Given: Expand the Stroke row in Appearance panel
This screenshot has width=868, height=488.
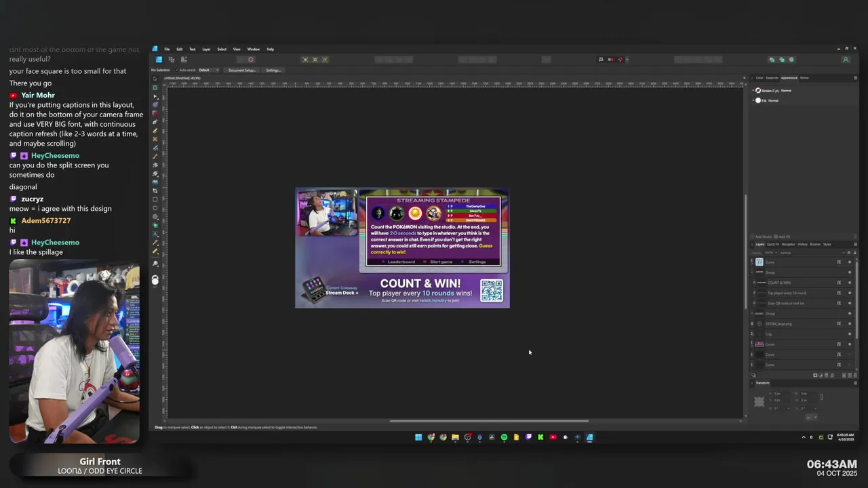Looking at the screenshot, I should click(x=753, y=90).
